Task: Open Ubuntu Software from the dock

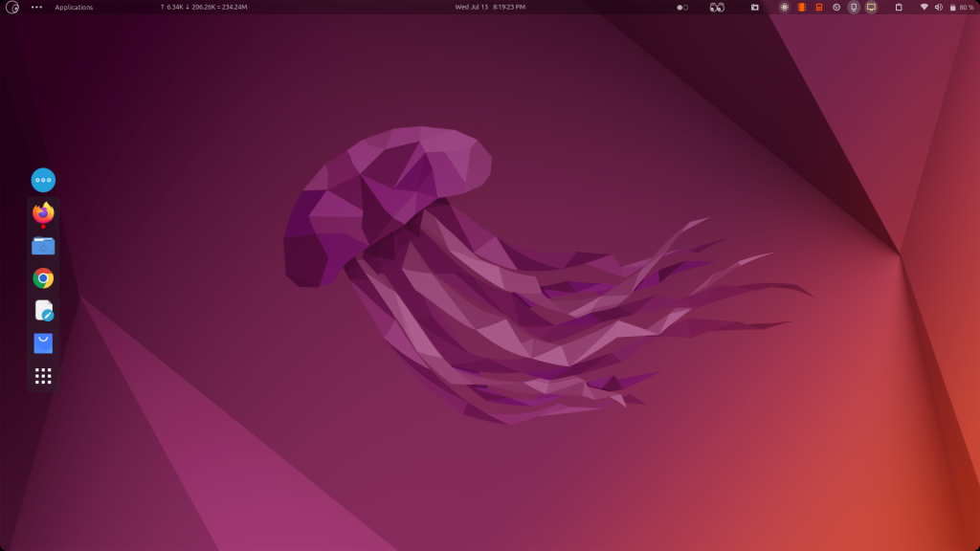Action: click(43, 342)
